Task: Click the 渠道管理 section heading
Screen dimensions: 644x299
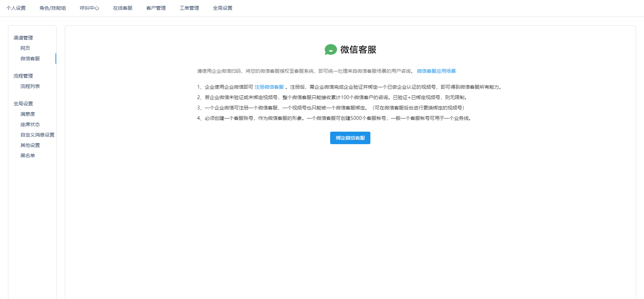Action: click(23, 38)
